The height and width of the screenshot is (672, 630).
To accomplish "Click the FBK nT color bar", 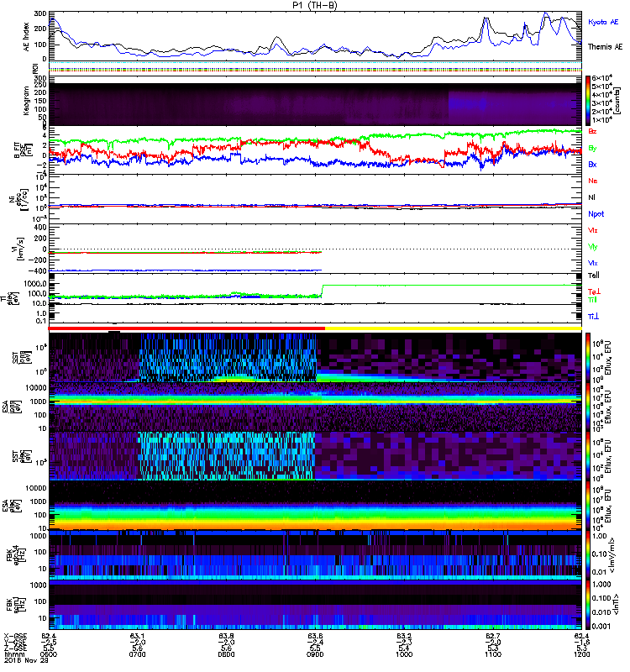I will pos(588,605).
